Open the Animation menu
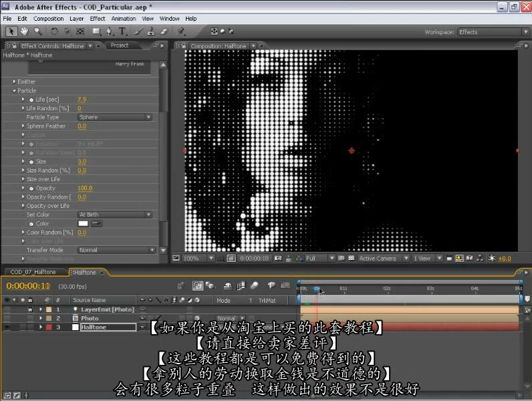This screenshot has width=532, height=401. (124, 19)
